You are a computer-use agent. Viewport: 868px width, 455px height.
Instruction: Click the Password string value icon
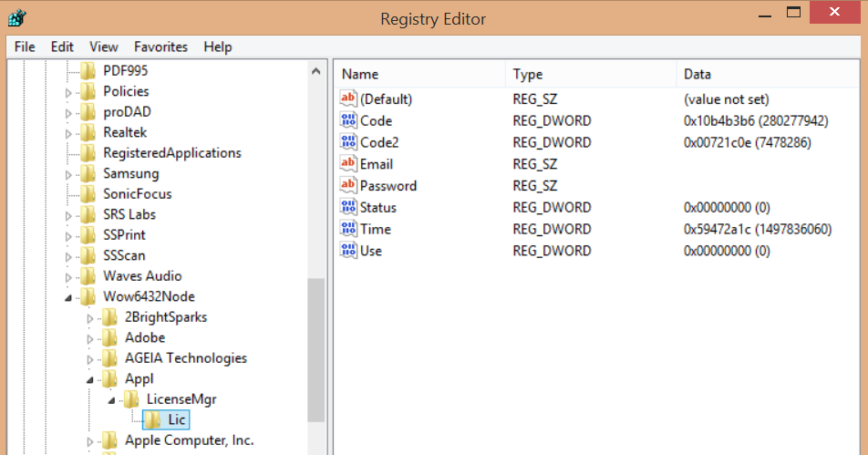(348, 185)
